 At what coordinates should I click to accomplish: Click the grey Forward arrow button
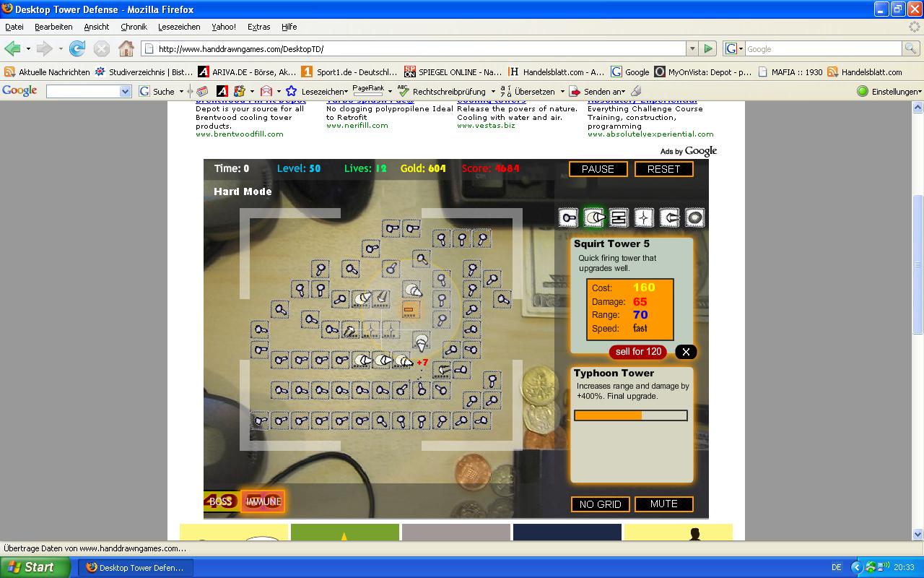point(45,48)
